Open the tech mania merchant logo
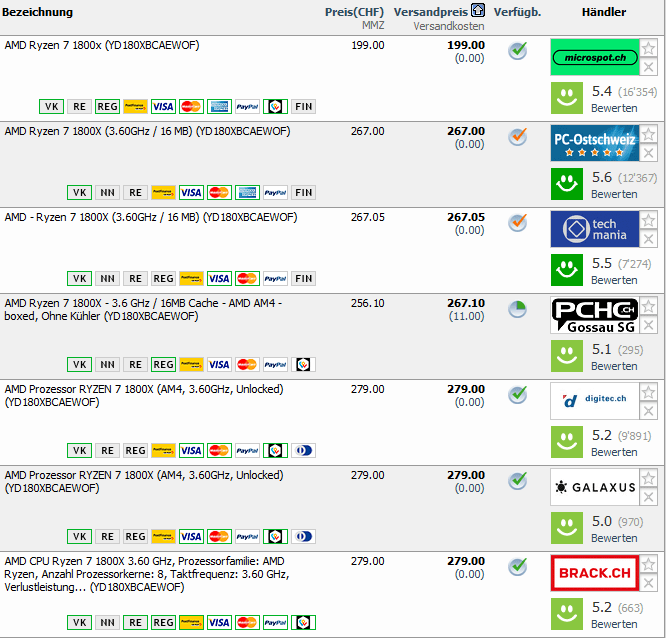The width and height of the screenshot is (666, 638). click(595, 229)
